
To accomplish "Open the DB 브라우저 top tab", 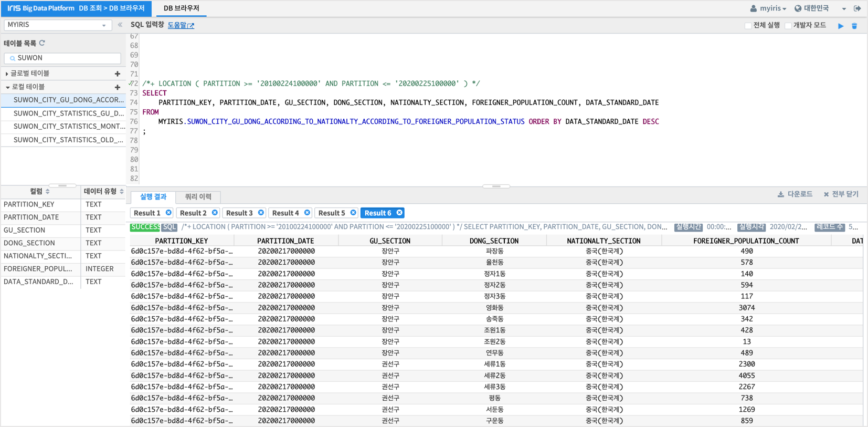I will coord(182,8).
